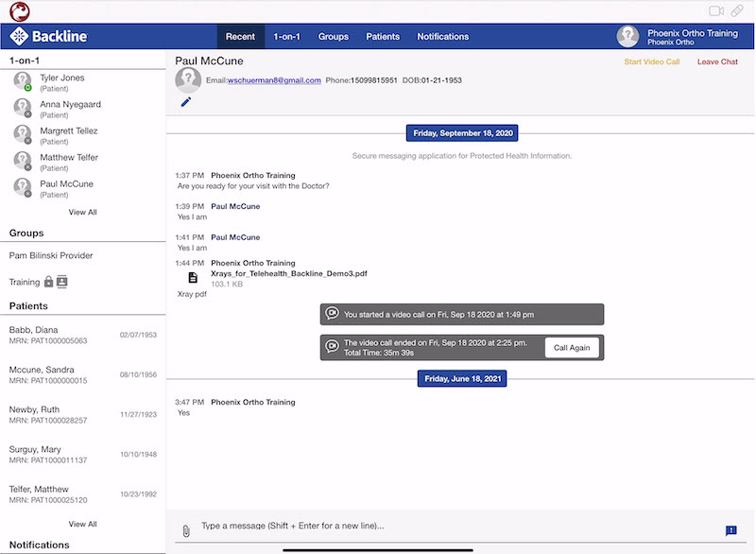Click Anna Nyegaard's avatar icon
Viewport: 756px width, 554px height.
[x=22, y=108]
